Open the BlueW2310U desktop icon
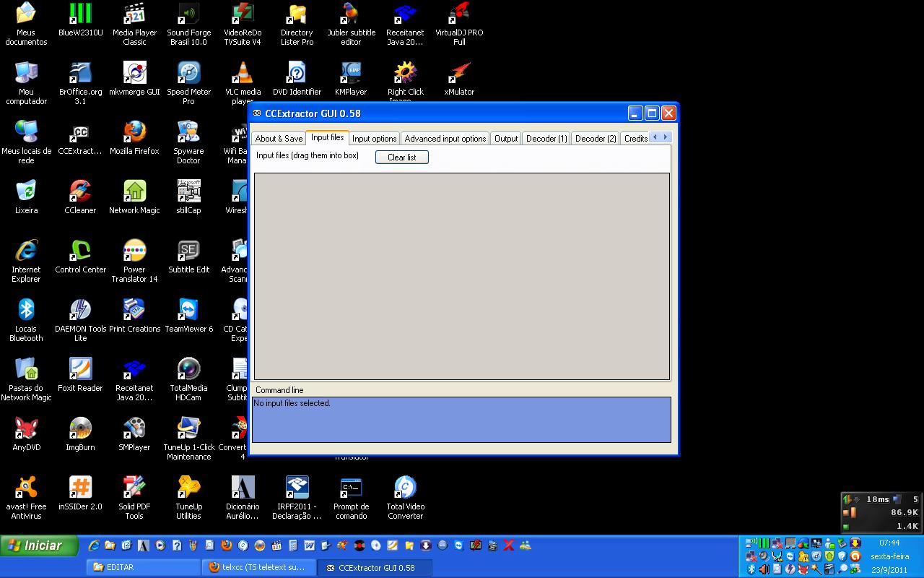The height and width of the screenshot is (578, 924). 80,20
